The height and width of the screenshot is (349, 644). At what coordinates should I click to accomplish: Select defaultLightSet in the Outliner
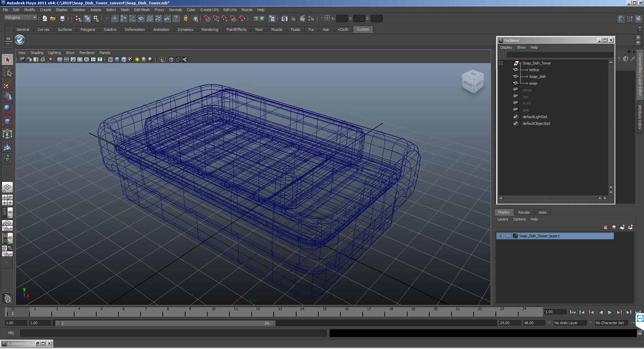coord(535,117)
